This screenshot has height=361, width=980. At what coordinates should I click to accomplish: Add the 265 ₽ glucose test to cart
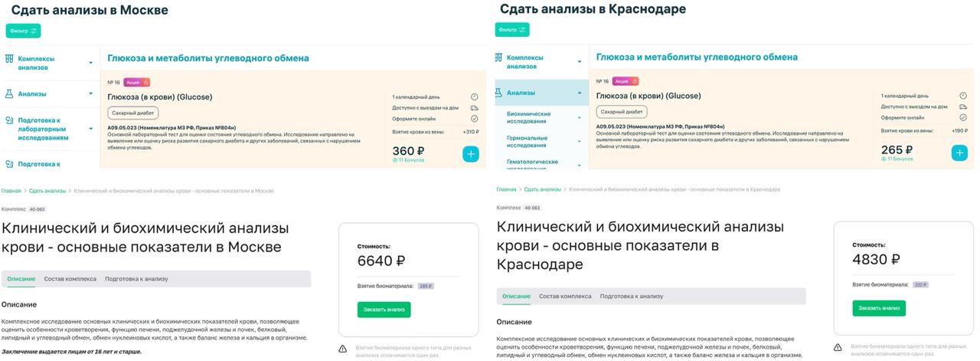click(959, 153)
